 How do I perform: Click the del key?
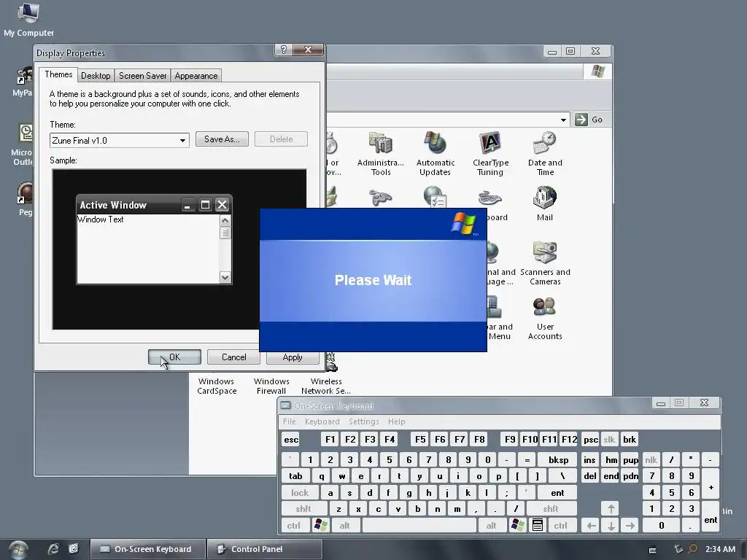589,475
